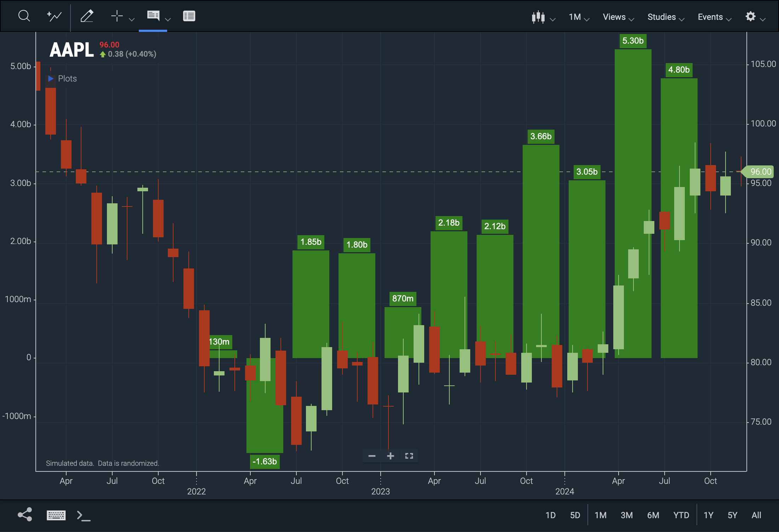Set range to 5D
Screen dimensions: 779x532
575,515
